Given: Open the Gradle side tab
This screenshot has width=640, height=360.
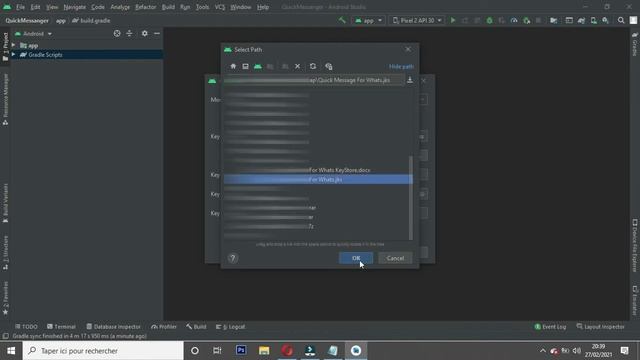Looking at the screenshot, I should [635, 44].
